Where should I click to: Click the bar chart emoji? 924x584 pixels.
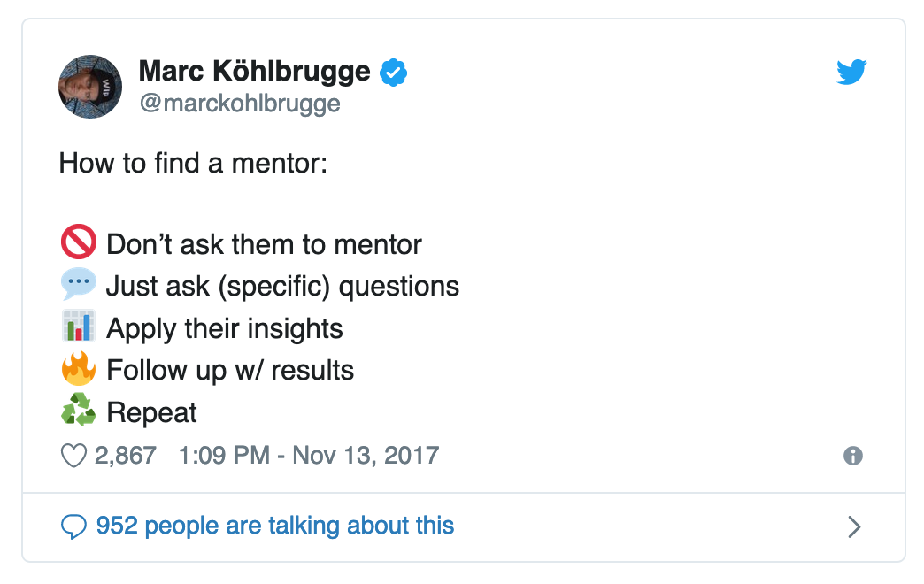click(x=78, y=327)
